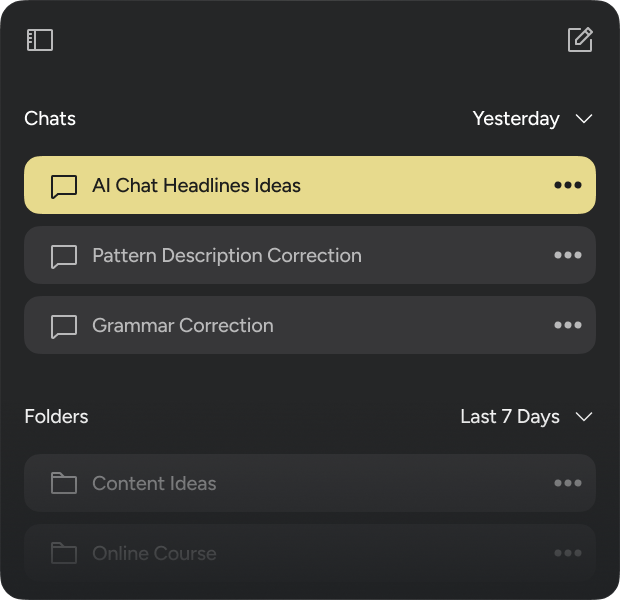
Task: Click the Content Ideas folder icon
Action: tap(64, 484)
